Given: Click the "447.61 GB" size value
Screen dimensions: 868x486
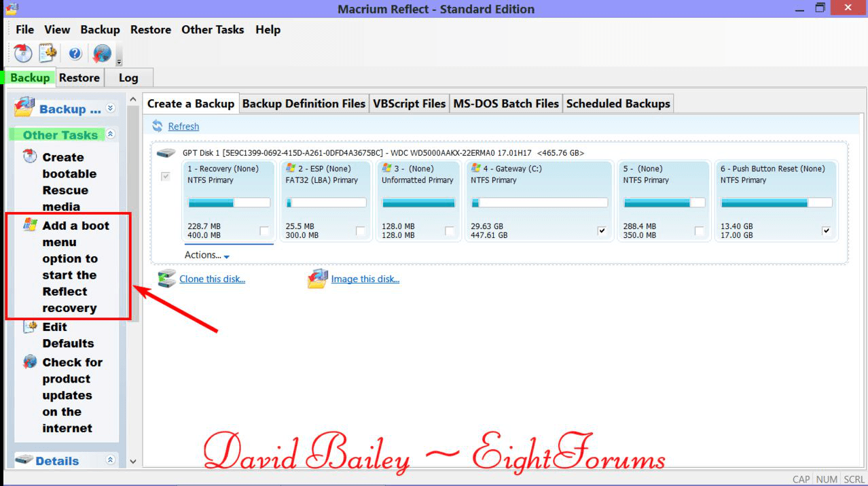Looking at the screenshot, I should click(x=489, y=235).
